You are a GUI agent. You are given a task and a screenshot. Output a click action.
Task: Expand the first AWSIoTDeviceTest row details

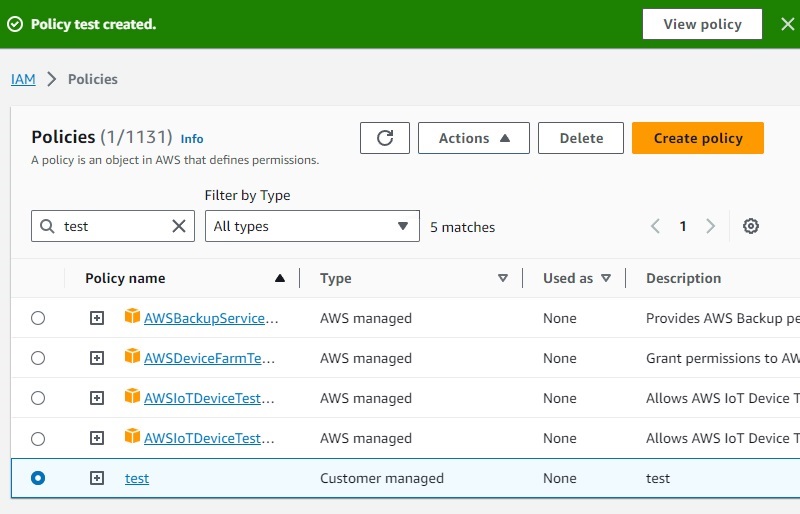[97, 398]
